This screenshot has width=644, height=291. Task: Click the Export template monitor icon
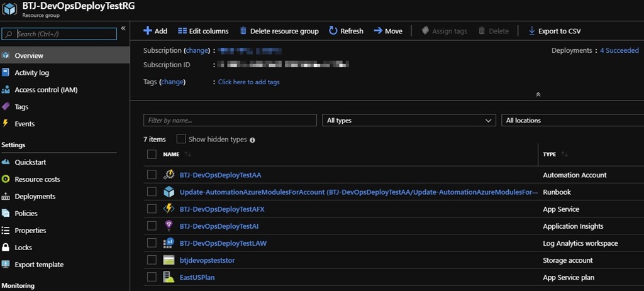(x=6, y=265)
